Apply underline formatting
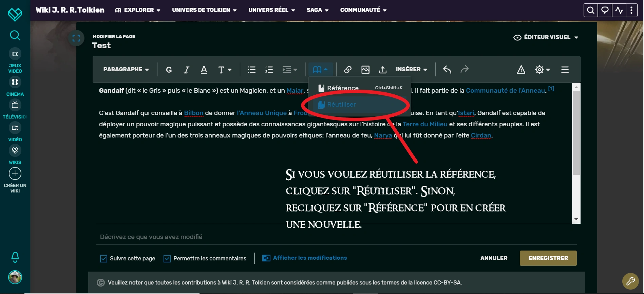The width and height of the screenshot is (644, 294). tap(204, 70)
